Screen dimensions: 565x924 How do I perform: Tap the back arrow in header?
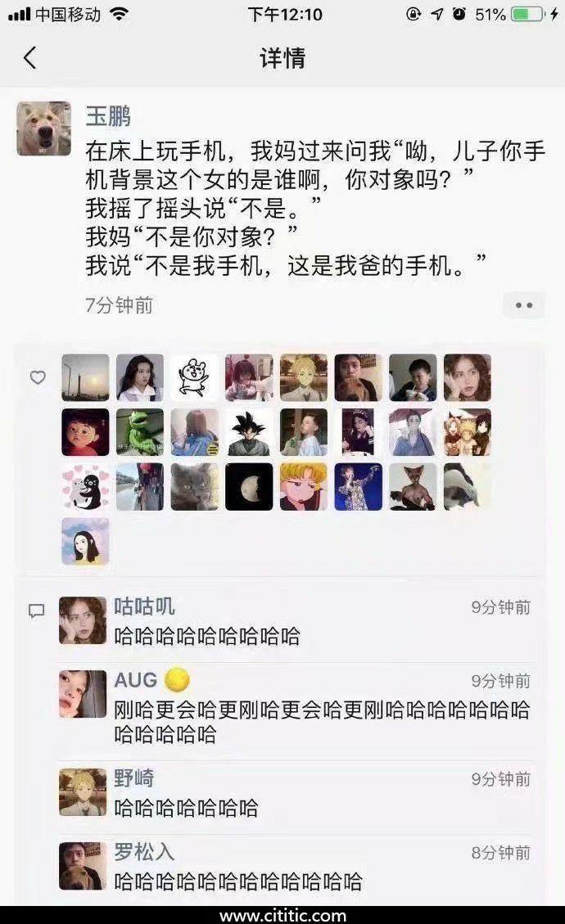[30, 58]
